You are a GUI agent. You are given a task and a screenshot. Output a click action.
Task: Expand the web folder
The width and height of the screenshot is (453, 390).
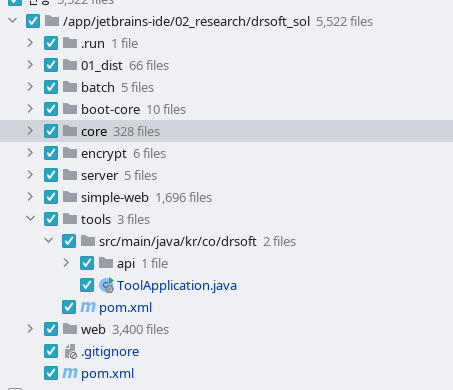[30, 329]
